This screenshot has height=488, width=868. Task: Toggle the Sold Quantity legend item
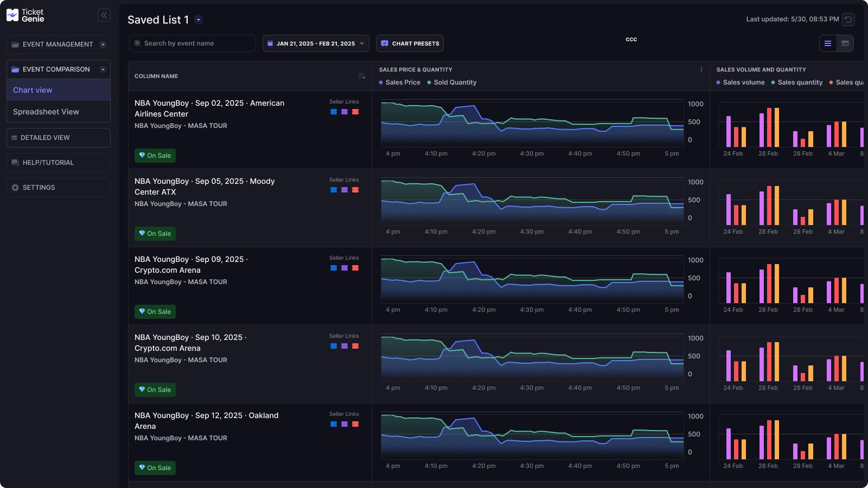pos(452,82)
